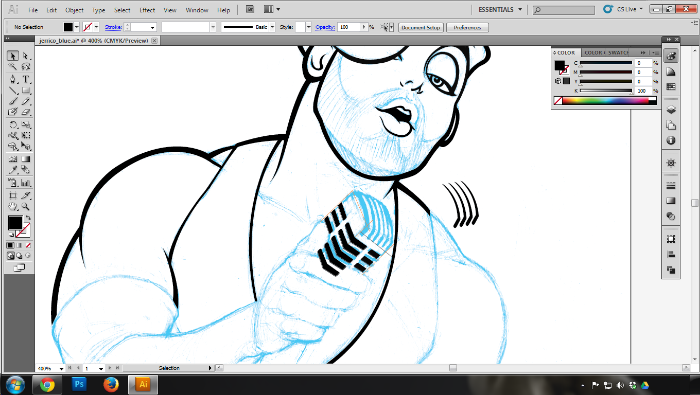Select the Shape Builder tool
Image resolution: width=700 pixels, height=395 pixels.
coord(13,146)
